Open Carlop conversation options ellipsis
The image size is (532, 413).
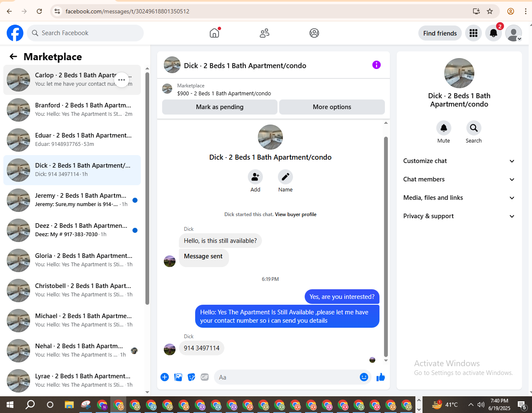point(122,80)
